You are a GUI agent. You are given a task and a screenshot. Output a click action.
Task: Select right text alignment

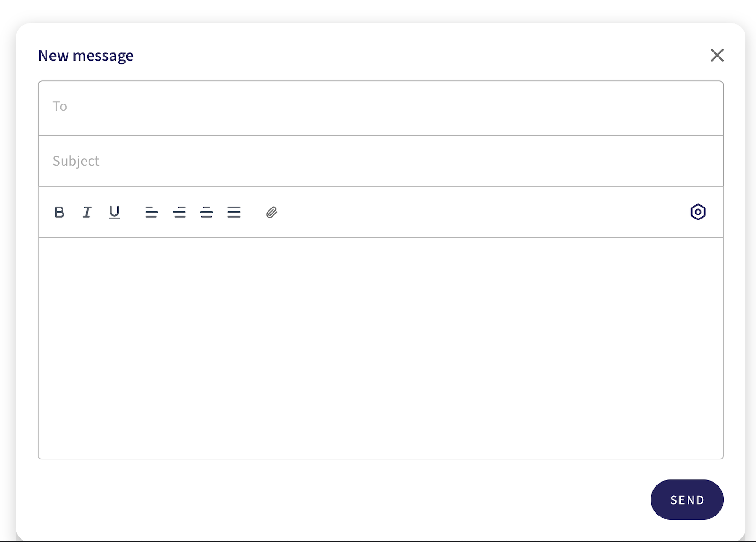207,212
